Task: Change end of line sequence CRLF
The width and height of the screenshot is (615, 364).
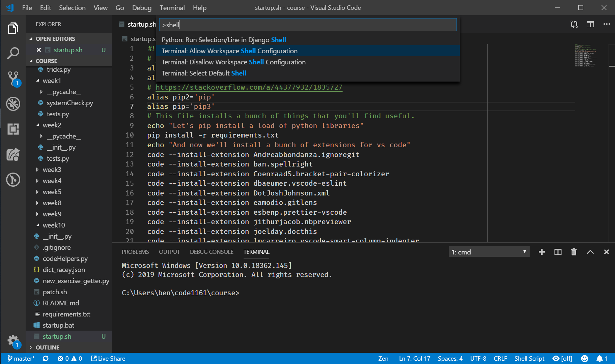Action: click(x=500, y=358)
